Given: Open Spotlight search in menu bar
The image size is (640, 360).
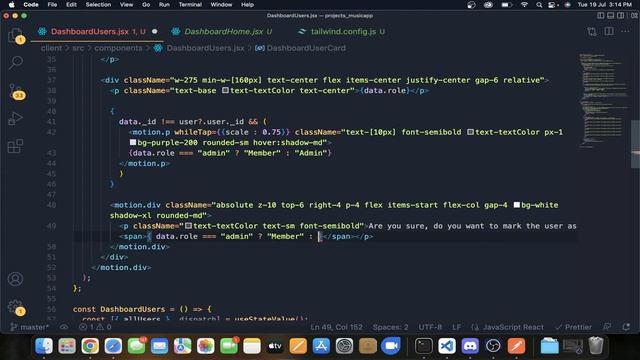Looking at the screenshot, I should [539, 4].
